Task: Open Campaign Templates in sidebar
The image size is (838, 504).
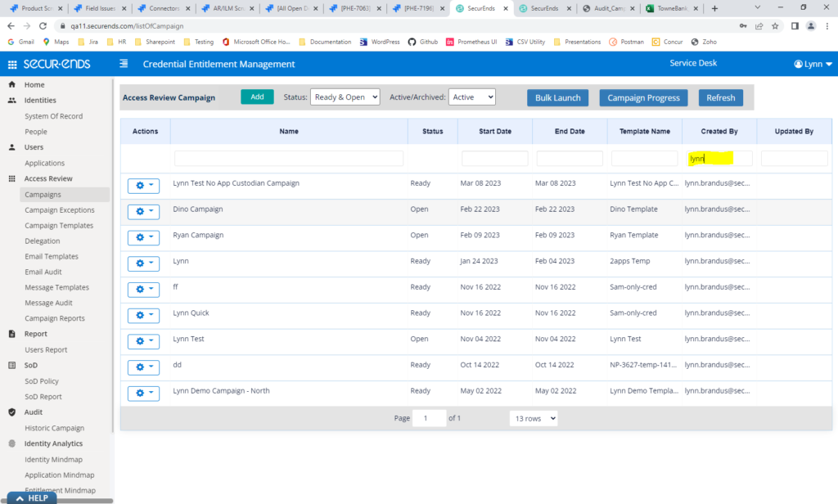Action: (x=59, y=226)
